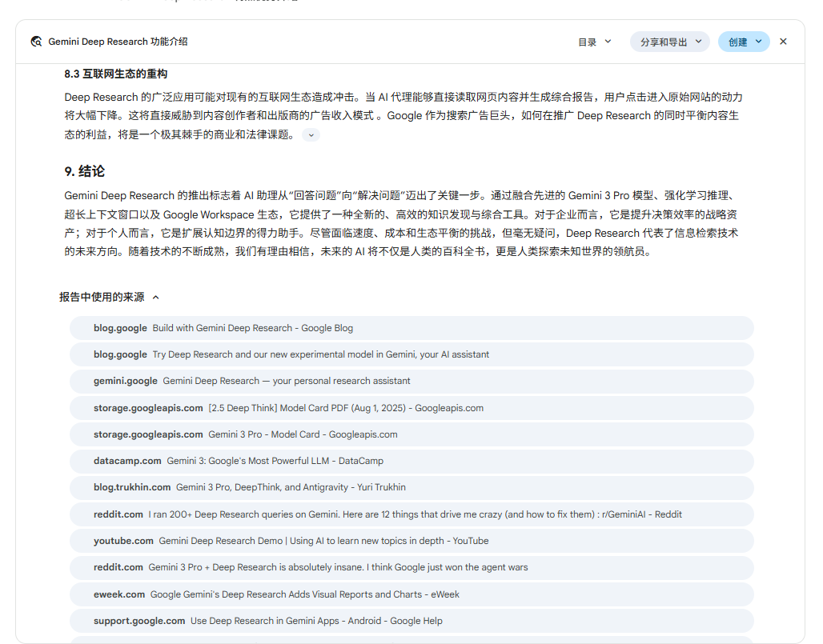The image size is (823, 644).
Task: Open the Gemini 3 Pro - Model Card source
Action: [x=411, y=434]
